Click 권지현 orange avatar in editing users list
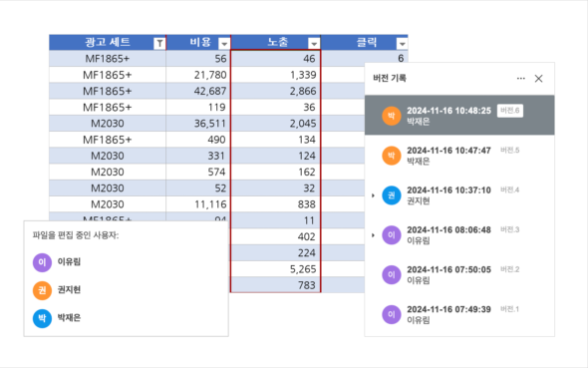This screenshot has height=368, width=588. [x=42, y=290]
